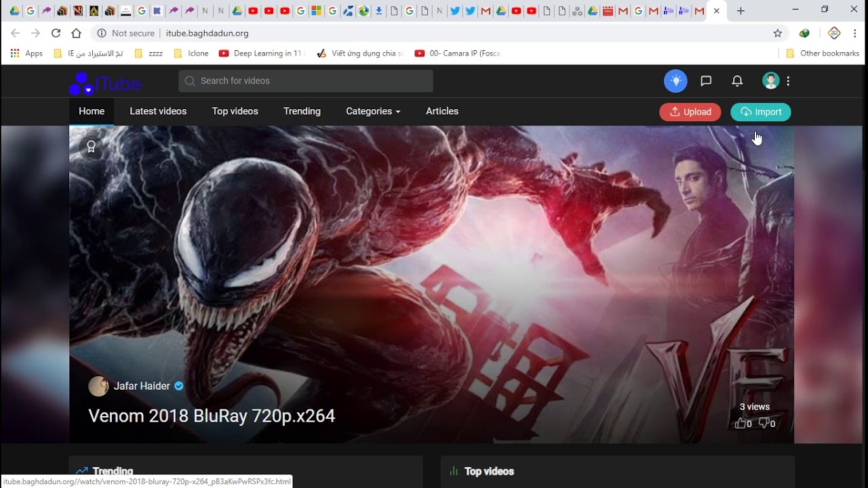Open the Venom 2018 BluRay 720p.x264 title
868x488 pixels.
212,415
